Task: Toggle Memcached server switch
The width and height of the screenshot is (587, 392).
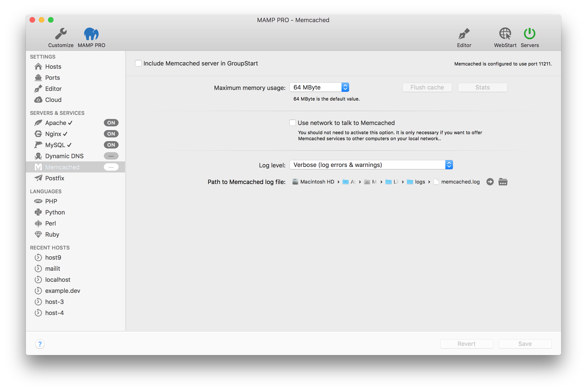Action: (x=111, y=167)
